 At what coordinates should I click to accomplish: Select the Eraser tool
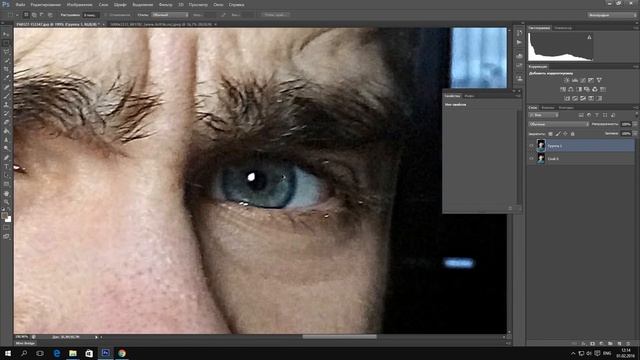coord(6,122)
